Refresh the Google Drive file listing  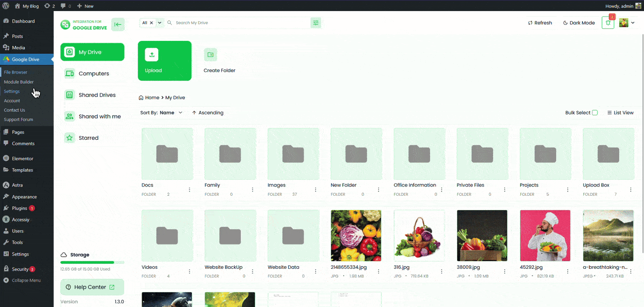540,23
